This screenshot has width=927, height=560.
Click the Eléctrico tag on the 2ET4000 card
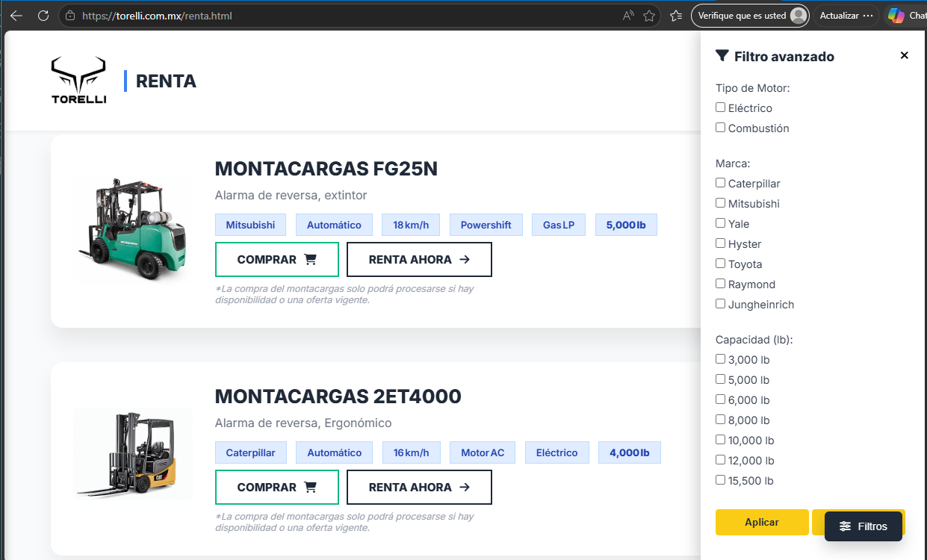(x=556, y=452)
